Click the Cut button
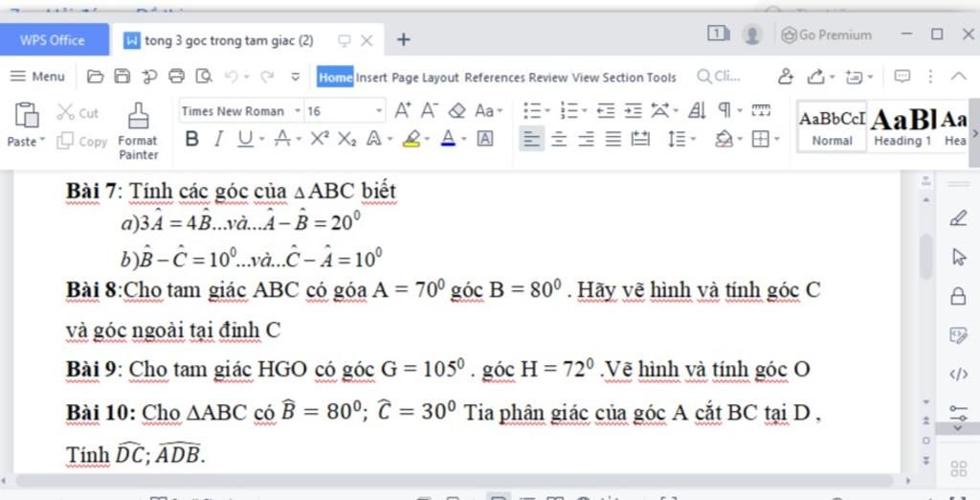This screenshot has width=980, height=500. point(78,113)
